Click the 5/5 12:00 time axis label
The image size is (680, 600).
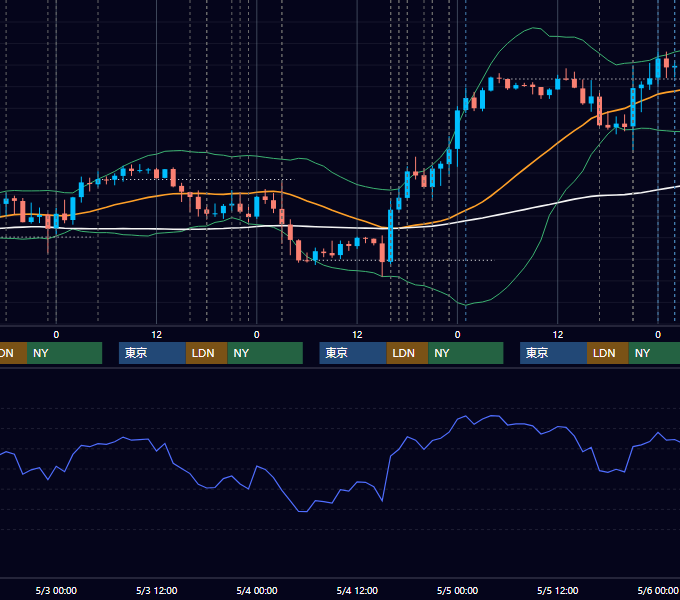[x=557, y=590]
